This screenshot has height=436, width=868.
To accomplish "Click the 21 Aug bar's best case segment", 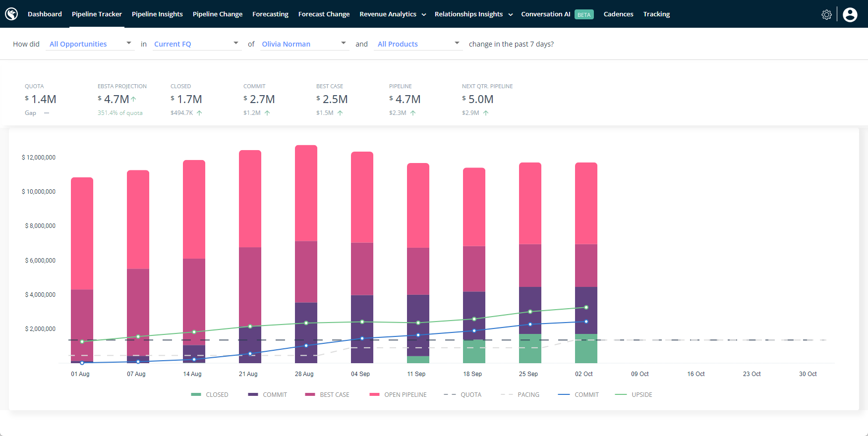I will point(250,286).
